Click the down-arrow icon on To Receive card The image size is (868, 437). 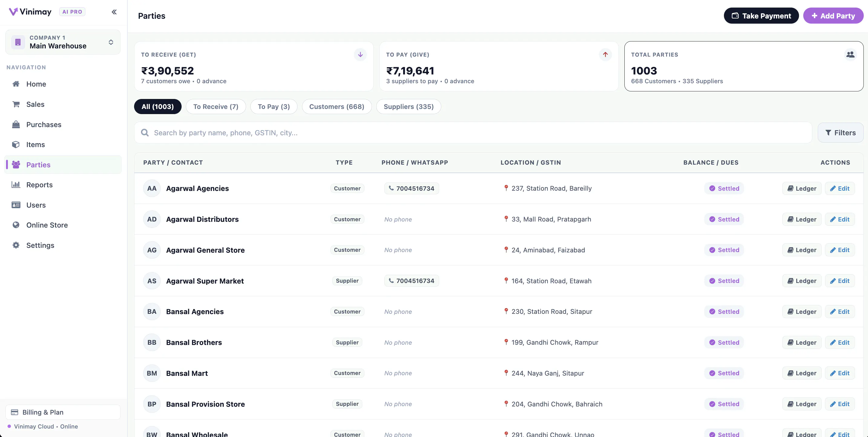(360, 54)
